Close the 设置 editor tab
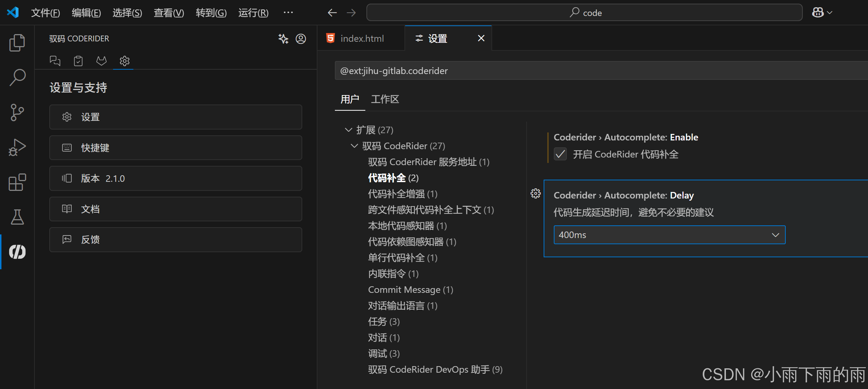The height and width of the screenshot is (389, 868). point(481,38)
